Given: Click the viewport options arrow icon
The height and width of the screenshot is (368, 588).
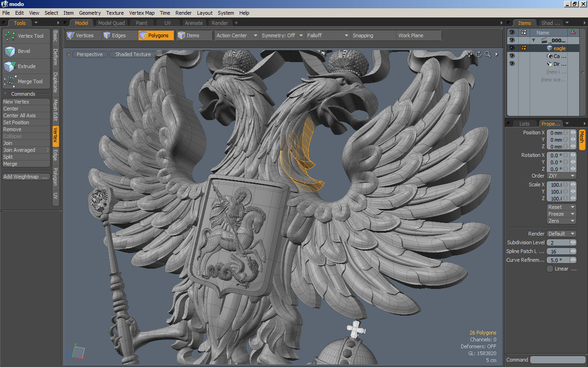Looking at the screenshot, I should click(496, 54).
